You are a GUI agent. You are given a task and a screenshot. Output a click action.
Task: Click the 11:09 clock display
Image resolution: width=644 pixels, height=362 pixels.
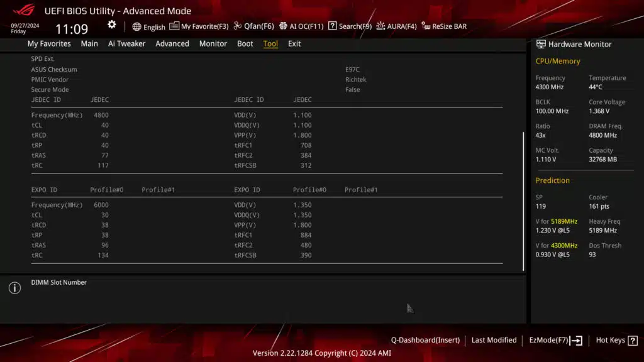[x=72, y=29]
